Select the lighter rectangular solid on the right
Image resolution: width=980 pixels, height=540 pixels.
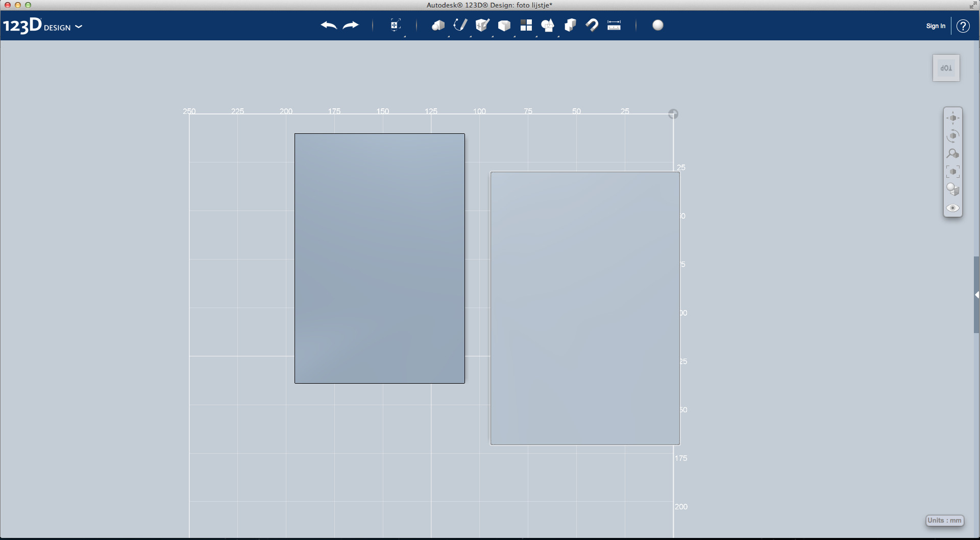click(x=585, y=309)
